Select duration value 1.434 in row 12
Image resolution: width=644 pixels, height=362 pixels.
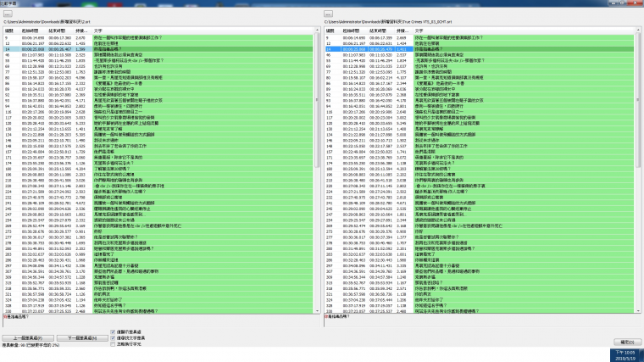(402, 43)
